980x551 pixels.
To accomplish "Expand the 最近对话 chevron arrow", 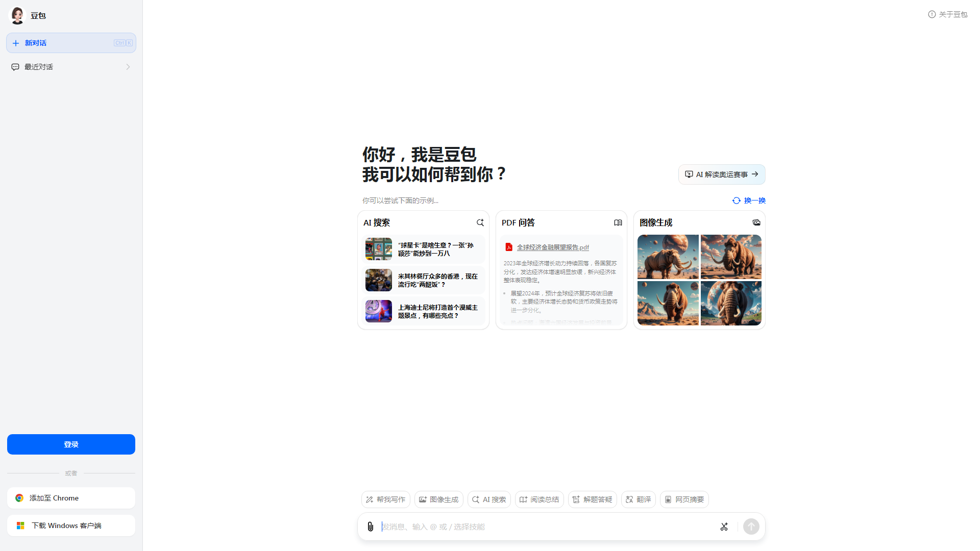I will [128, 67].
